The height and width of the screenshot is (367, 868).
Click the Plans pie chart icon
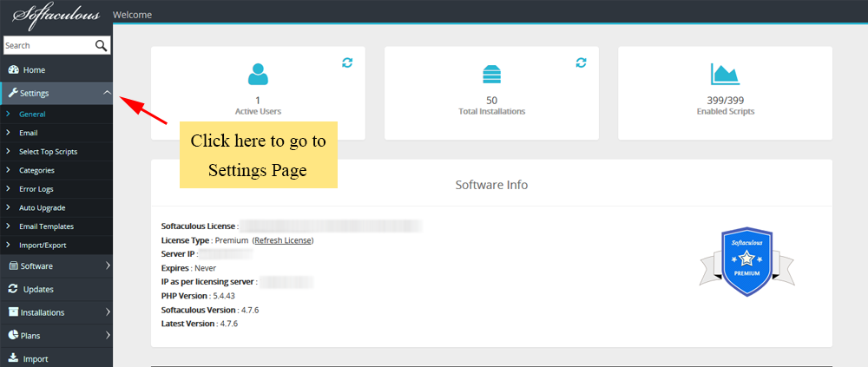[13, 335]
